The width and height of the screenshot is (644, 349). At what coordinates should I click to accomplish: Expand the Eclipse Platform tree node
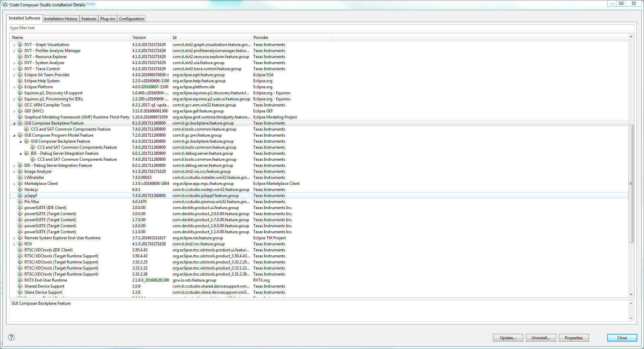(x=14, y=87)
